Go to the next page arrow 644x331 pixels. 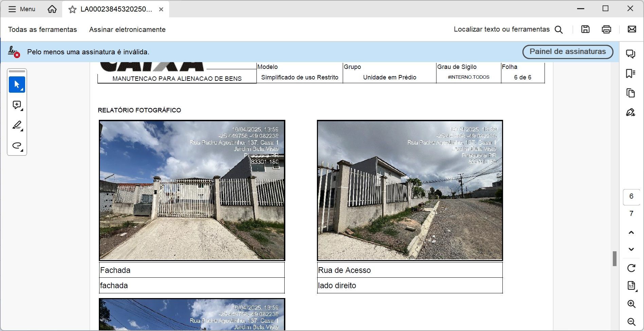(x=631, y=249)
